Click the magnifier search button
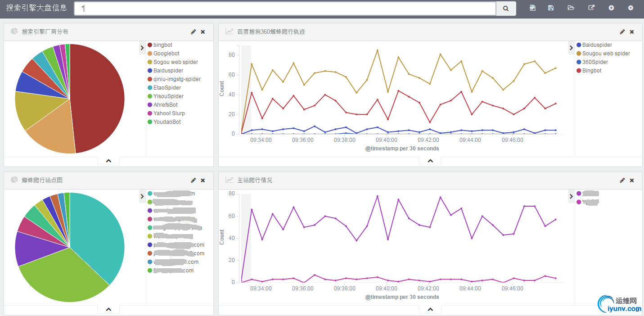 [x=506, y=8]
